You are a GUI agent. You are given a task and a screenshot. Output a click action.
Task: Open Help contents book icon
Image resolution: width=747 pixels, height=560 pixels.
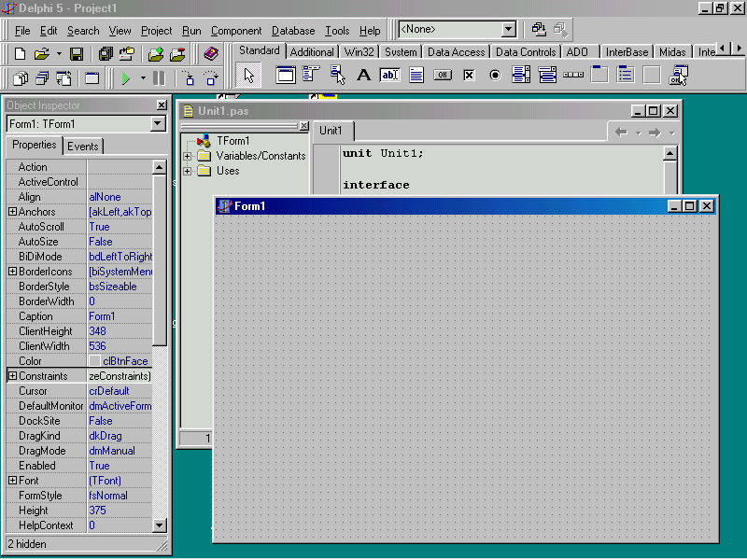tap(211, 54)
